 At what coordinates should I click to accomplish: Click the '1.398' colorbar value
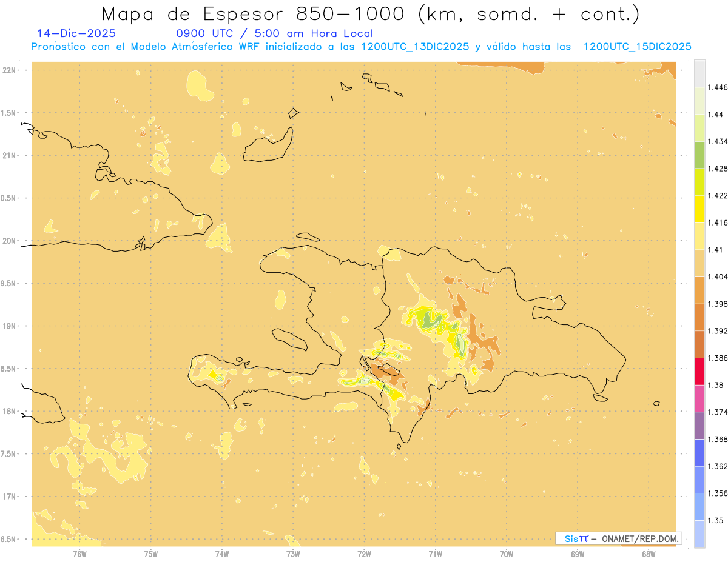click(x=717, y=304)
